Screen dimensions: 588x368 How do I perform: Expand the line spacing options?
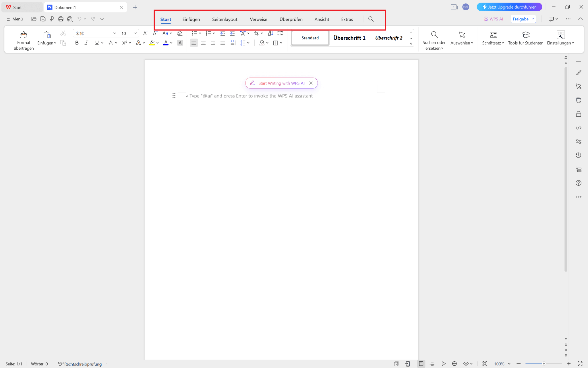point(248,43)
